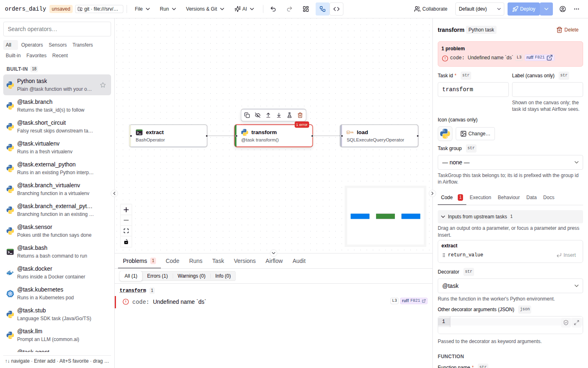Open the layout grid icon in toolbar
The width and height of the screenshot is (588, 368).
coord(306,9)
